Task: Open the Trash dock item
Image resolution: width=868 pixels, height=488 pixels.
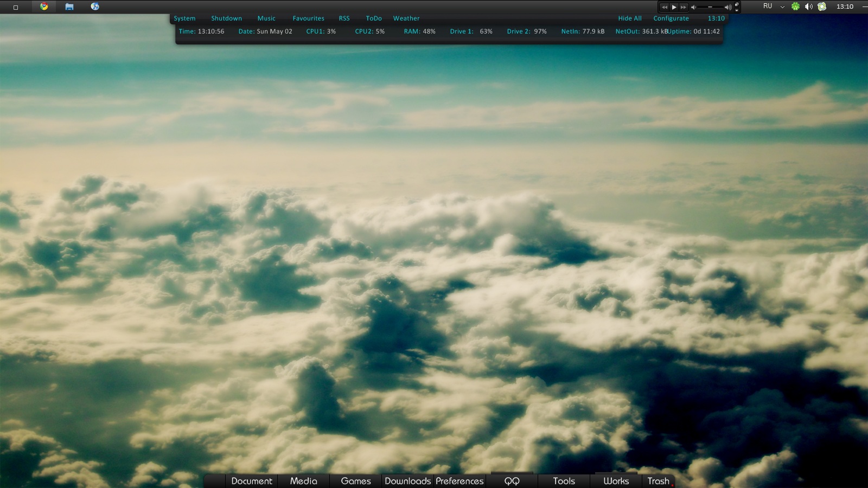Action: coord(659,481)
